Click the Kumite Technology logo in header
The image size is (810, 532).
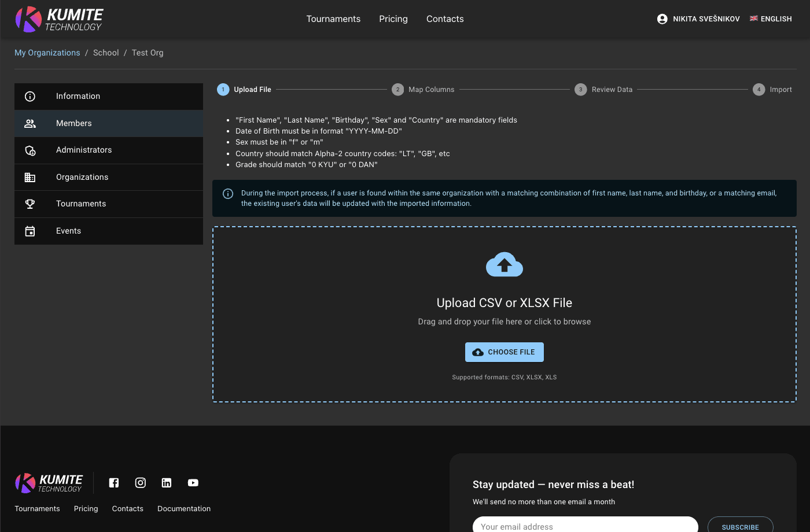[59, 19]
